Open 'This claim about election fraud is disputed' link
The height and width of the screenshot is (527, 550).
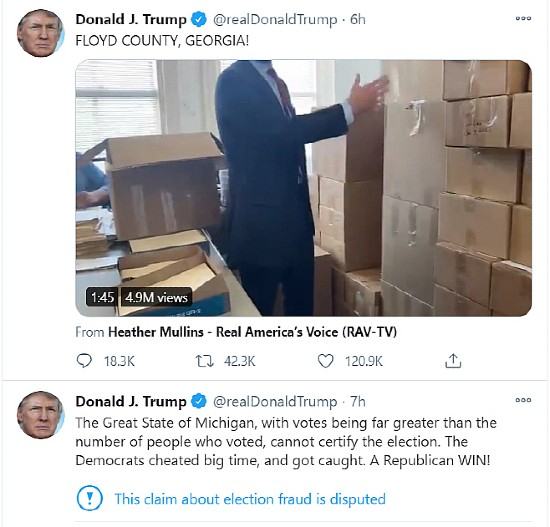(x=250, y=499)
